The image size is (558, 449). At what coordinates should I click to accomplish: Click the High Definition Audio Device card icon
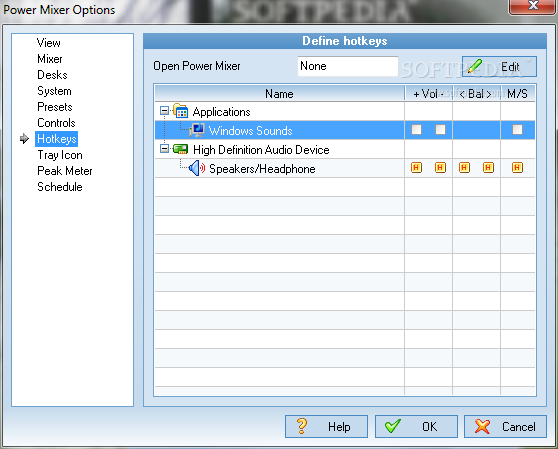(x=180, y=149)
